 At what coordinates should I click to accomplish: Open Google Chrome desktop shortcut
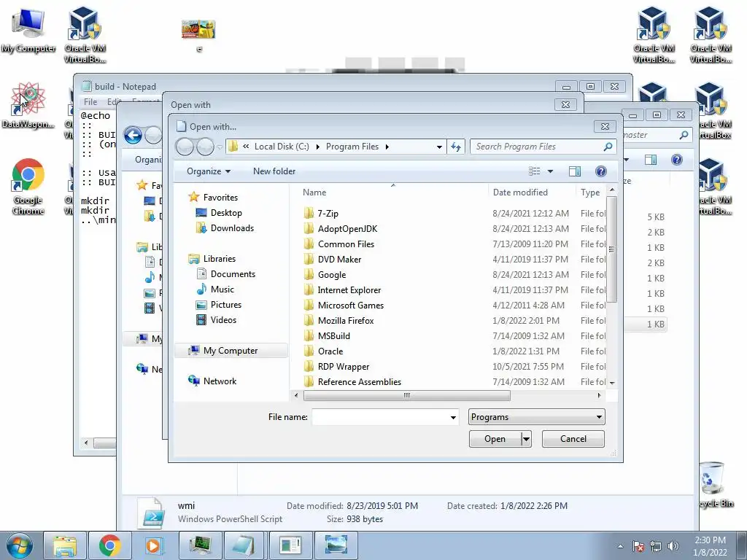(x=28, y=186)
